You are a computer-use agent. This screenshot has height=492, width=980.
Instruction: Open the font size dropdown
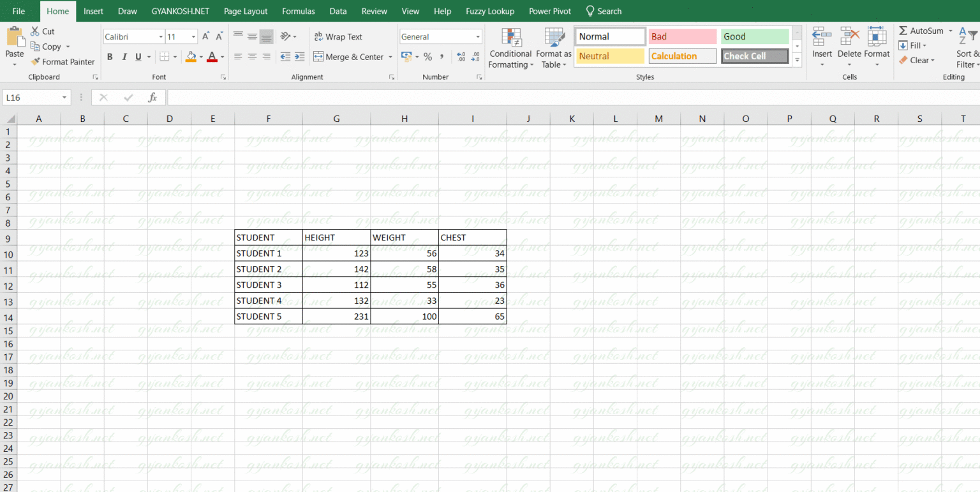[x=193, y=37]
